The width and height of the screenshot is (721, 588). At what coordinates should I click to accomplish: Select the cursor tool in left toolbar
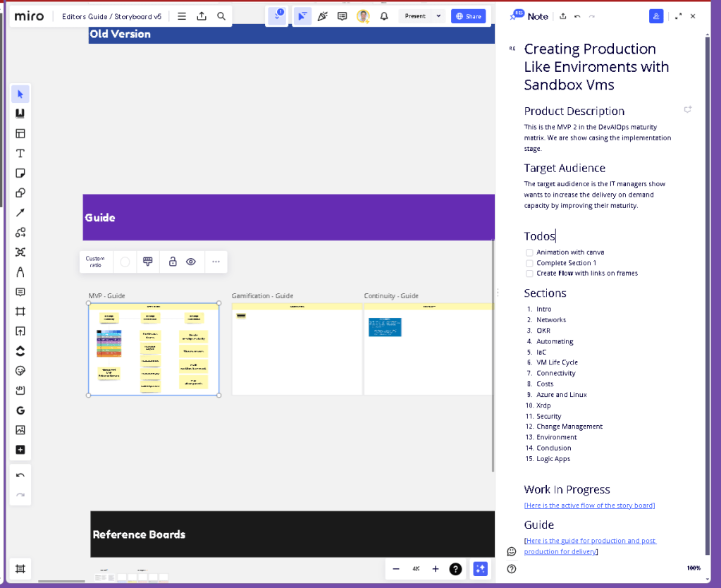click(20, 94)
